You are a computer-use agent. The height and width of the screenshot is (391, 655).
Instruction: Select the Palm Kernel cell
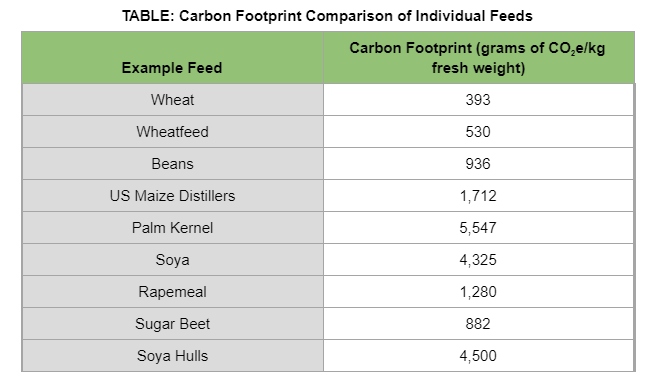pyautogui.click(x=172, y=228)
